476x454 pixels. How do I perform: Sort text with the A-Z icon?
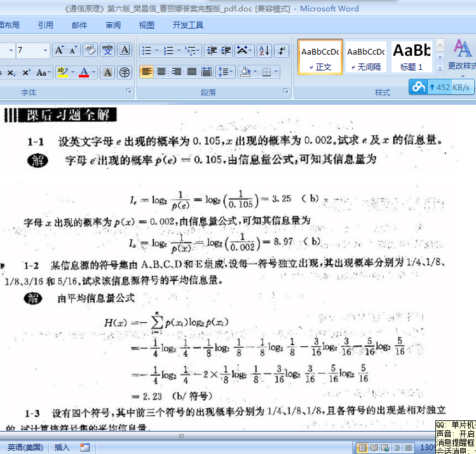pos(264,50)
